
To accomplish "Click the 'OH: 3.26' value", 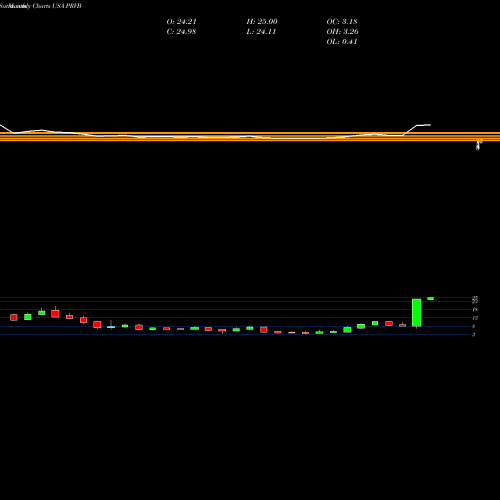I will (x=342, y=32).
